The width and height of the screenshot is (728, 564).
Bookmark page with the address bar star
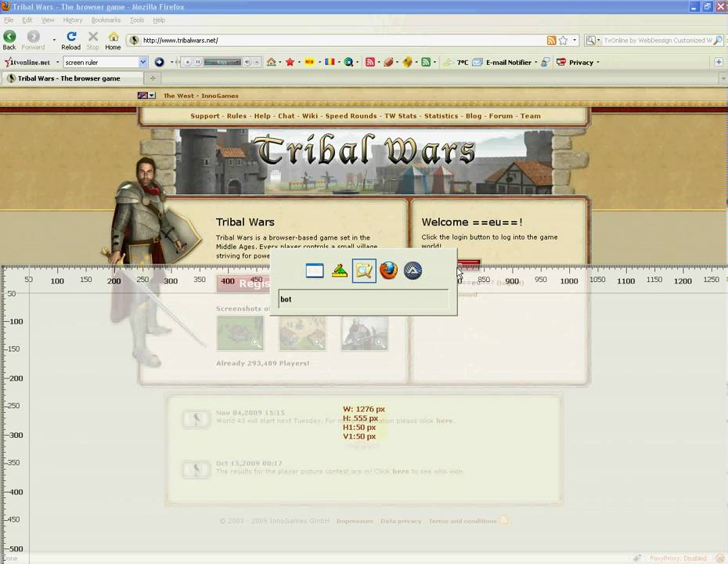pos(563,41)
